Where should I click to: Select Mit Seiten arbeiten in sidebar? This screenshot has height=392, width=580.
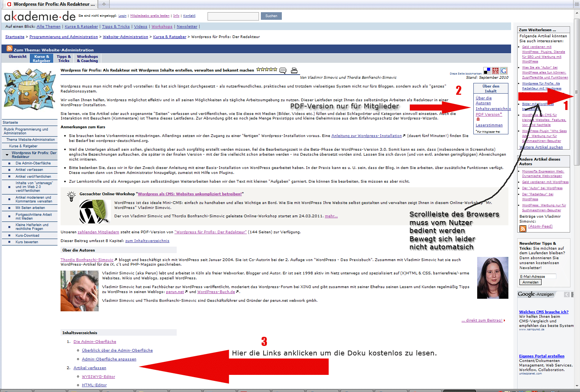[30, 208]
